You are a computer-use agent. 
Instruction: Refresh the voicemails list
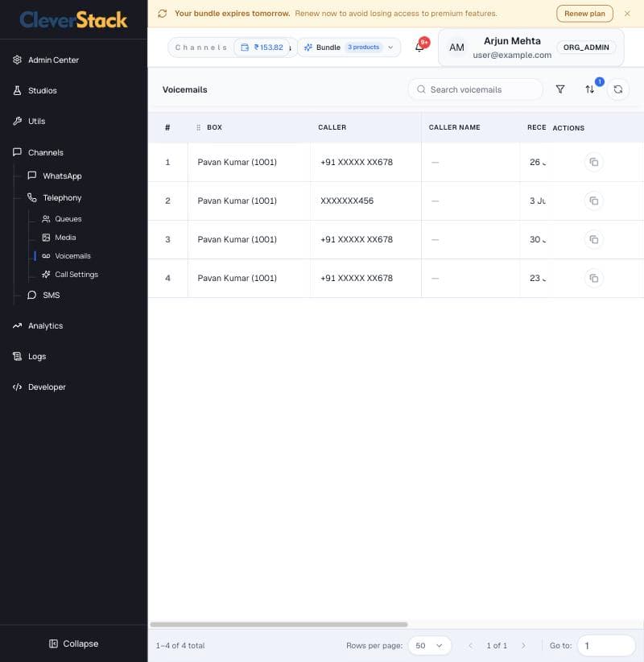617,89
